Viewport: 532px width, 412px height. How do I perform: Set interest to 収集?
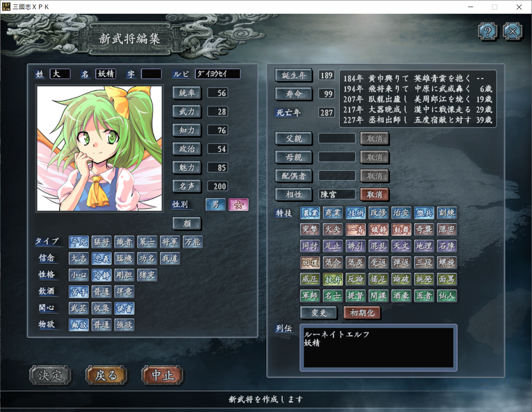point(102,308)
